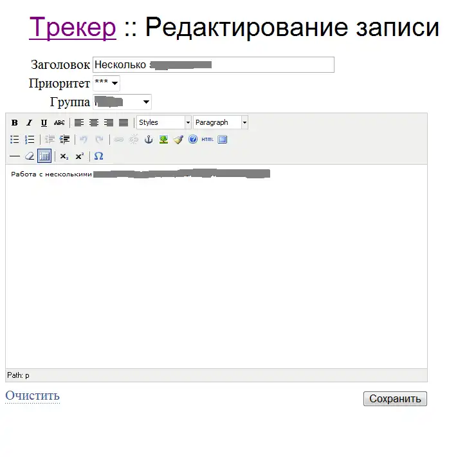Justify text fully
This screenshot has width=476, height=457.
click(124, 123)
